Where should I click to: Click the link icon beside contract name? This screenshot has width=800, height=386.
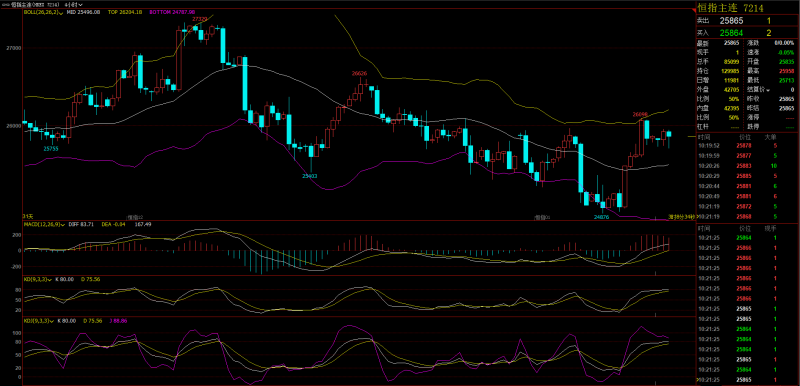7,5
